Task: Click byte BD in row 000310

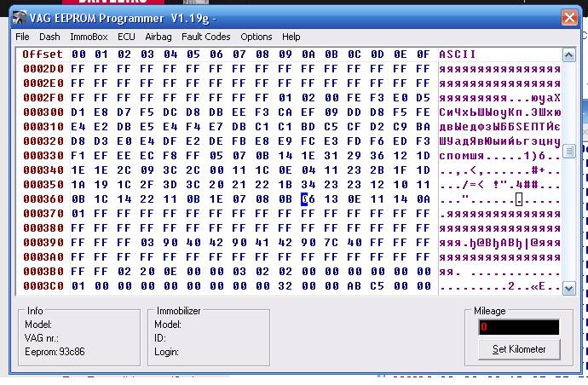Action: click(308, 127)
